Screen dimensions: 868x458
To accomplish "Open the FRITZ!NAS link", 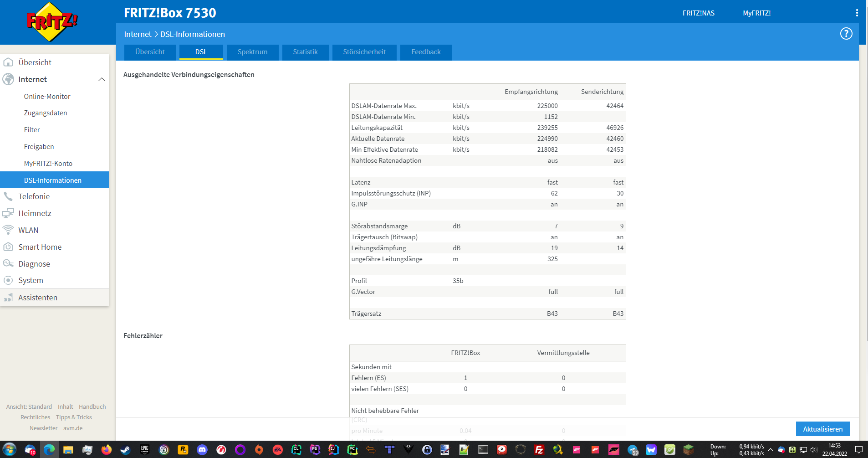I will pyautogui.click(x=699, y=13).
